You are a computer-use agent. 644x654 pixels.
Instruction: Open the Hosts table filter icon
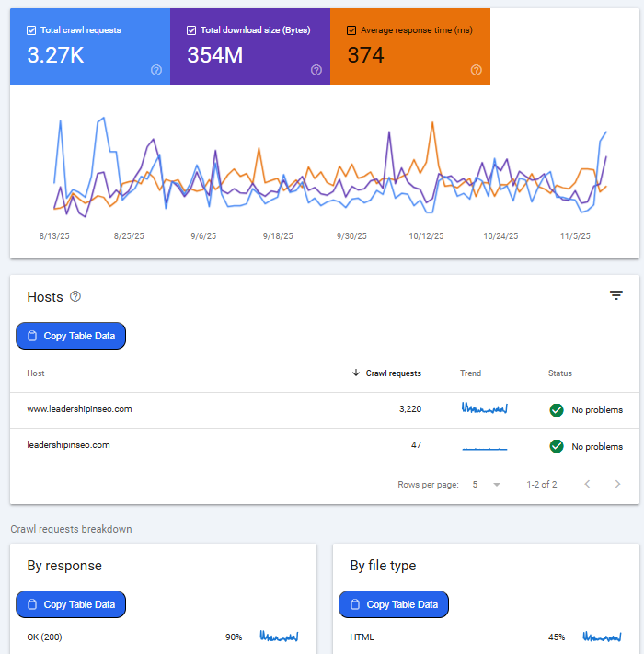point(616,295)
